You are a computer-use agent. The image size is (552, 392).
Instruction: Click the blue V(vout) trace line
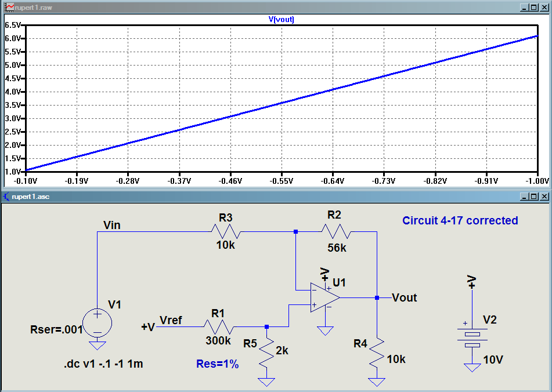click(x=282, y=103)
